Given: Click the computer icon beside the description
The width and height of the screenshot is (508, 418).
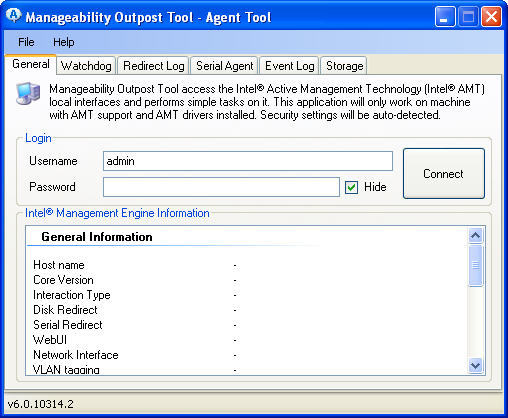Looking at the screenshot, I should [x=28, y=93].
